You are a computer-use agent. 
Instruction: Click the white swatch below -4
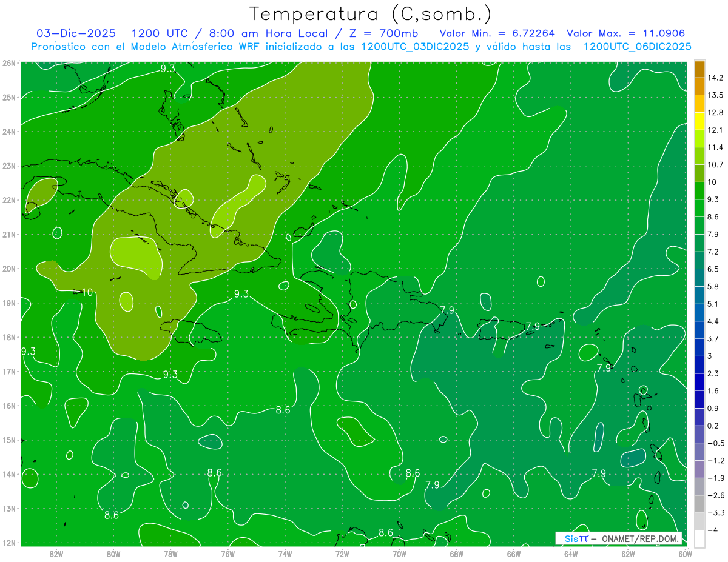pos(699,538)
